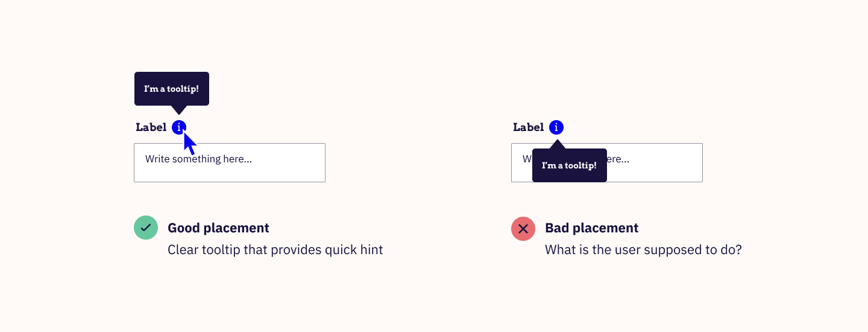
Task: Select the 'Good placement' heading
Action: 218,228
